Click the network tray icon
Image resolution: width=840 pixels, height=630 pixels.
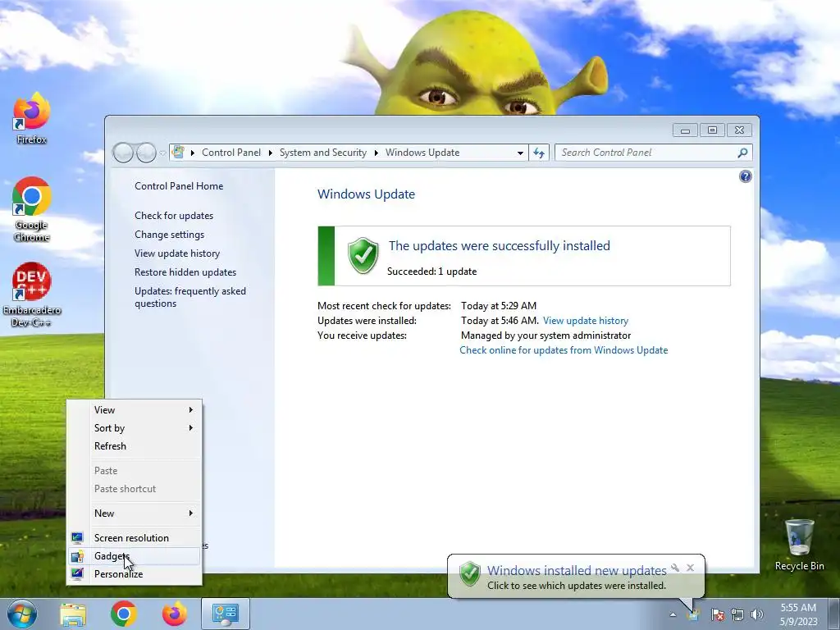point(737,614)
